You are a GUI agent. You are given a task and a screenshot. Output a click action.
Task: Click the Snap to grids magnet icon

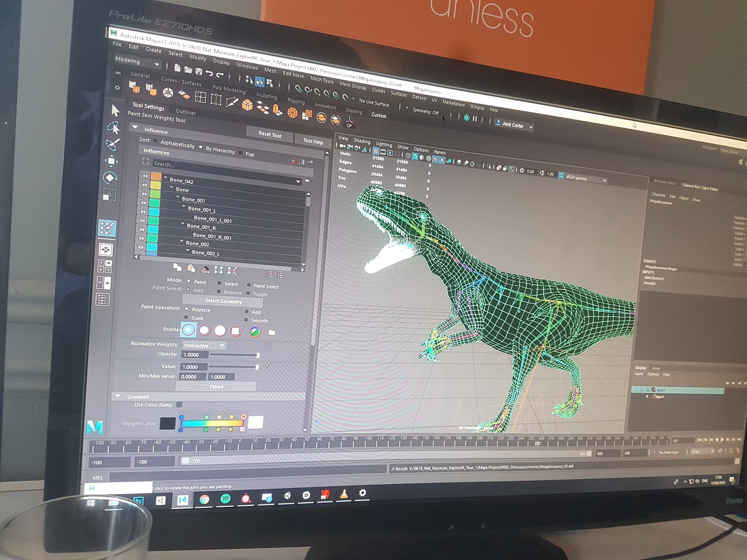click(x=298, y=89)
